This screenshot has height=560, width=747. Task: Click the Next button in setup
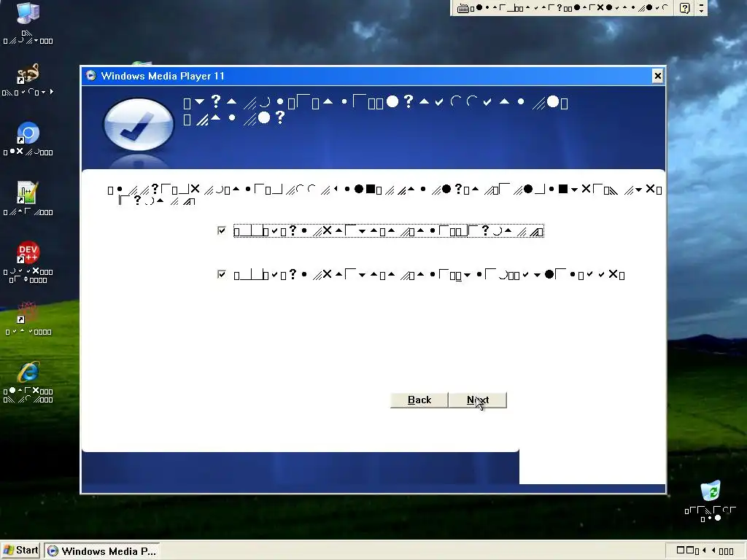coord(478,400)
